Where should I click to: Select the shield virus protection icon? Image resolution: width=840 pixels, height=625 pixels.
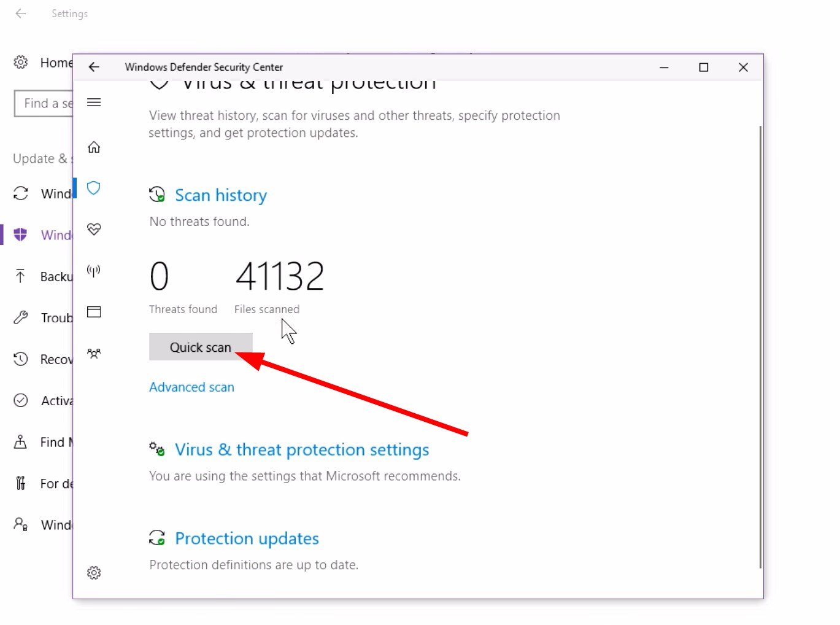point(94,188)
